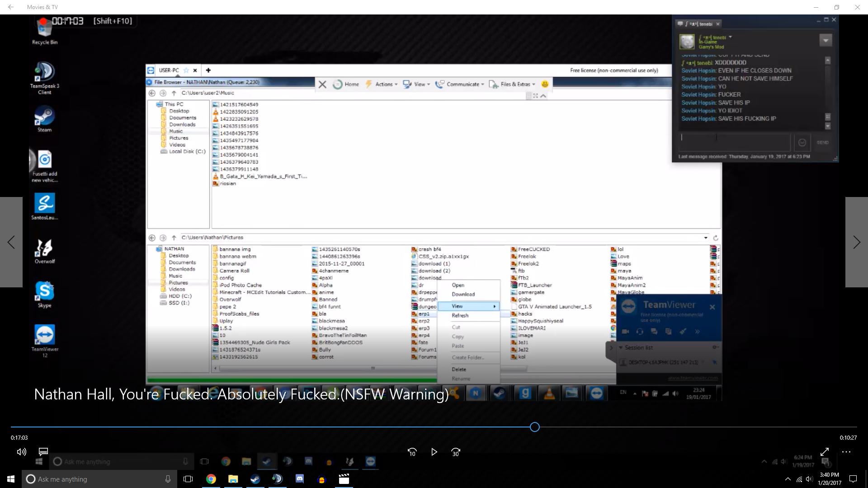Go to the previous video with left chevron

tap(11, 242)
